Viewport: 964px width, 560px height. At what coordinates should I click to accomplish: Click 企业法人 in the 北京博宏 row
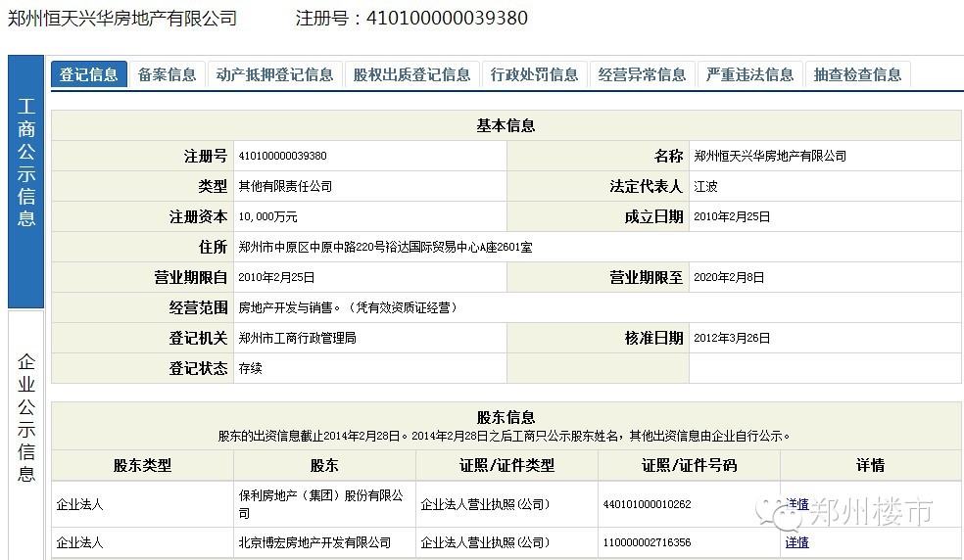click(79, 542)
